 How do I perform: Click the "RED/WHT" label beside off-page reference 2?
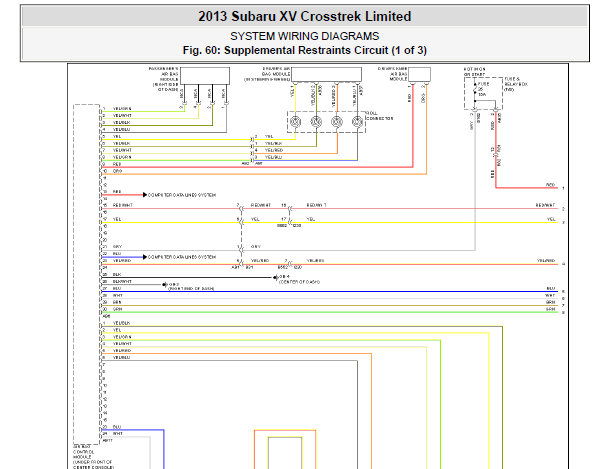(x=545, y=205)
